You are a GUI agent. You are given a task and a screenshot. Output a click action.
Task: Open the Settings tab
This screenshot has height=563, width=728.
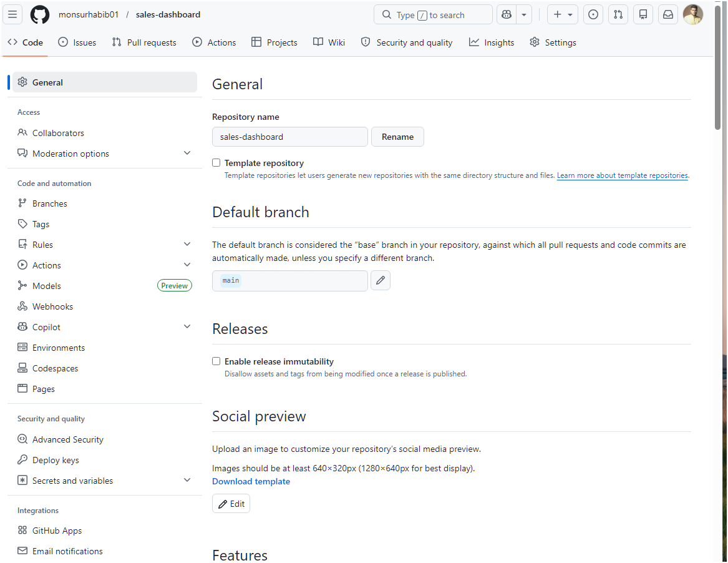pyautogui.click(x=553, y=42)
